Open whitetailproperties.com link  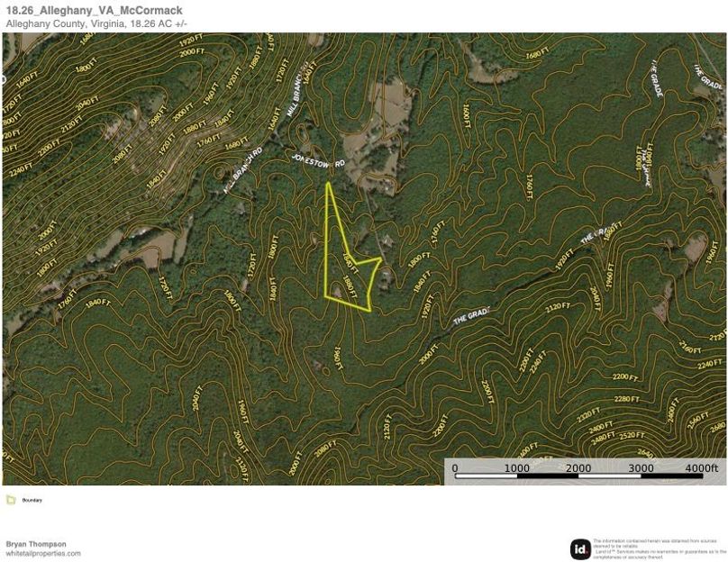coord(41,552)
